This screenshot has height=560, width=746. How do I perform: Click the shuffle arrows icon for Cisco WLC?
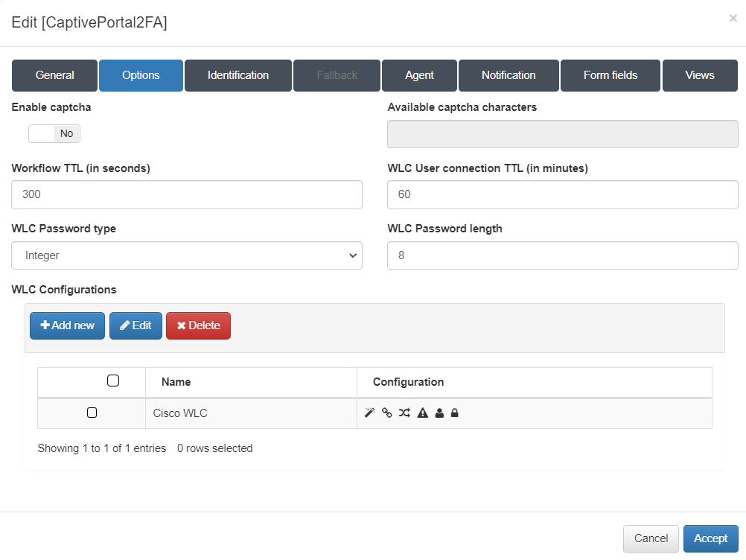pos(404,413)
